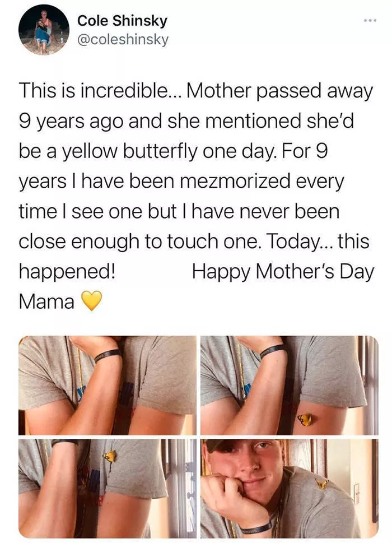This screenshot has width=392, height=543.
Task: Click black wristband in top-left photo
Action: [106, 355]
